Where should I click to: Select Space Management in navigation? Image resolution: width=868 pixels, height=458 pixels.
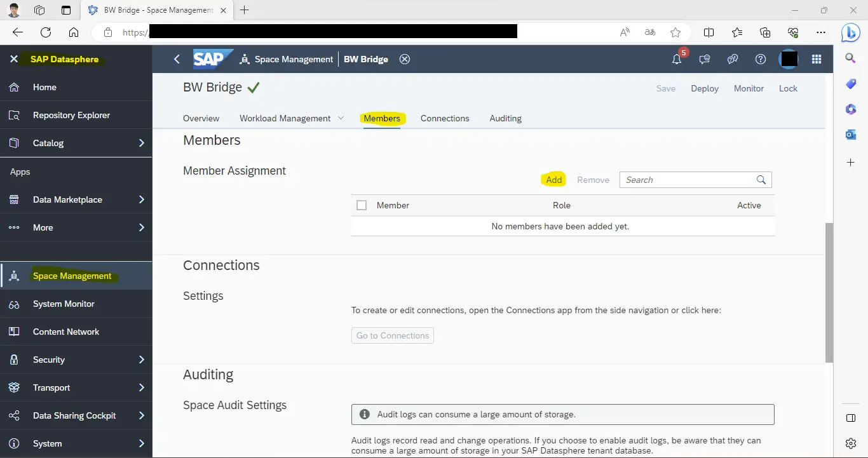(76, 276)
